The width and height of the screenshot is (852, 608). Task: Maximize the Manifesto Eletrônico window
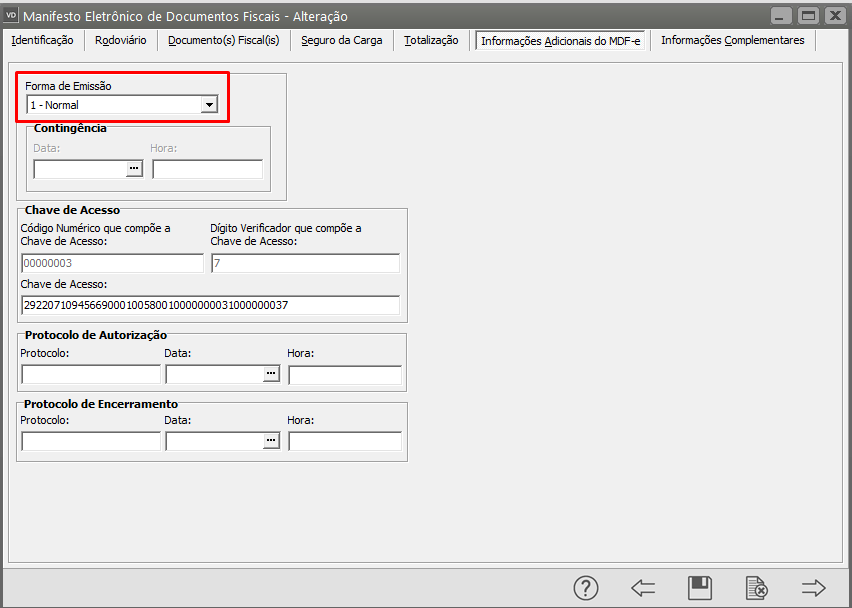[x=808, y=15]
